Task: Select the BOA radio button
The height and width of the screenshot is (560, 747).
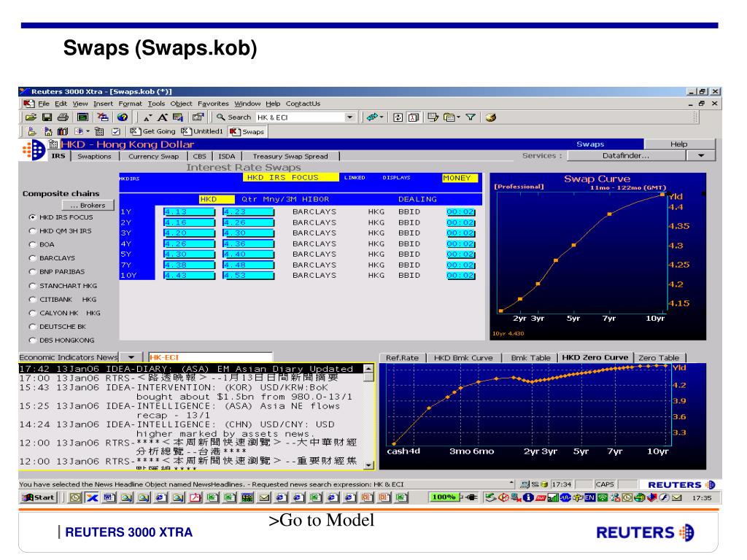Action: [32, 244]
